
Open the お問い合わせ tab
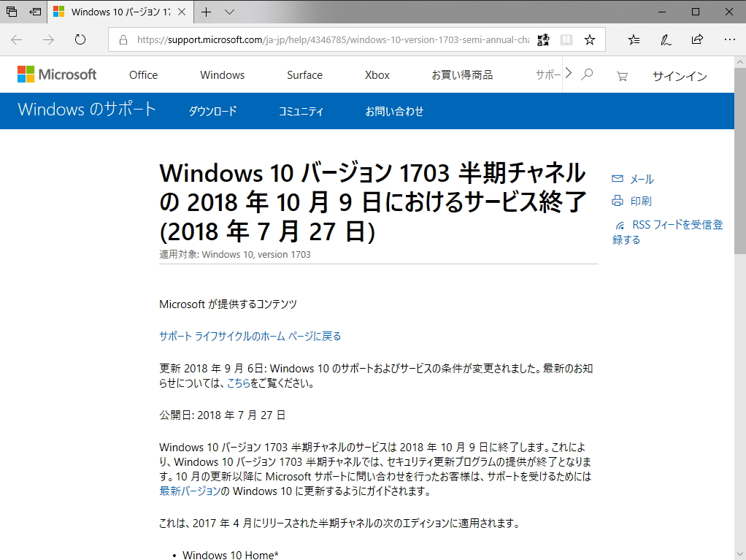click(394, 111)
